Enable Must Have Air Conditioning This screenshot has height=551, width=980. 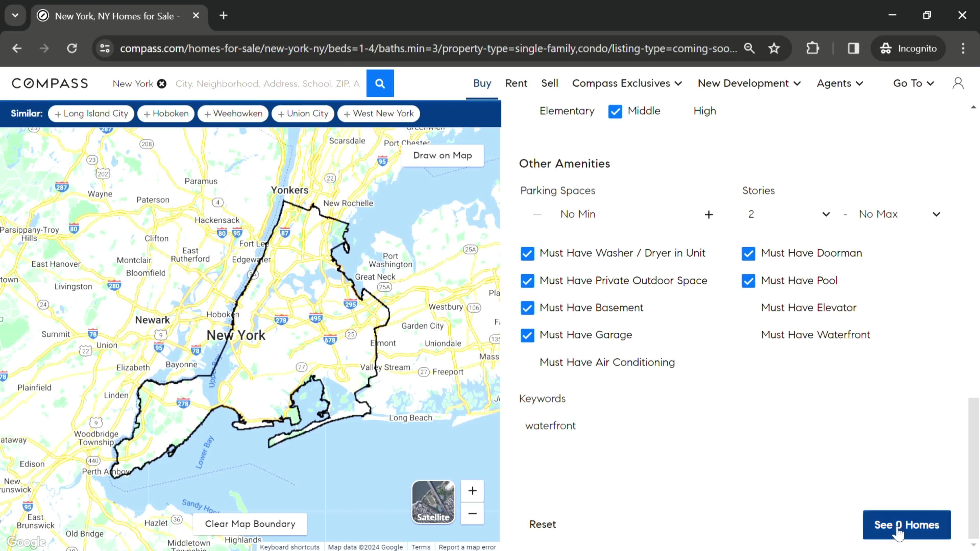607,362
